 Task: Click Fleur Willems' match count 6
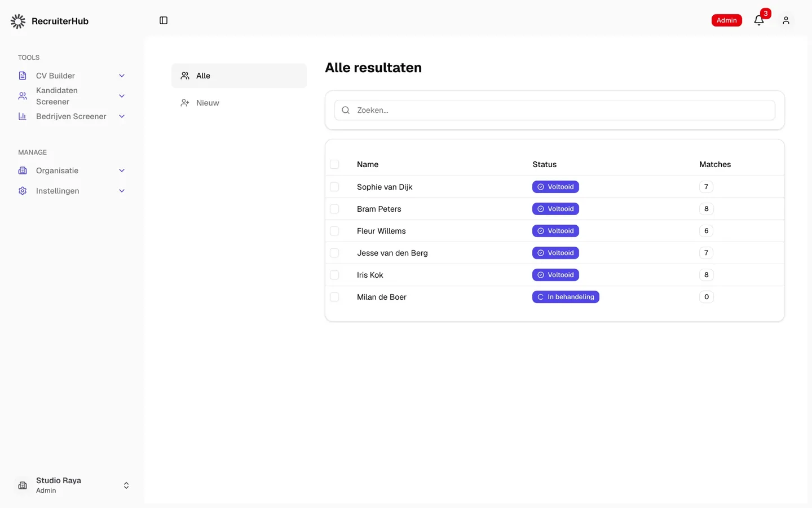pos(707,231)
